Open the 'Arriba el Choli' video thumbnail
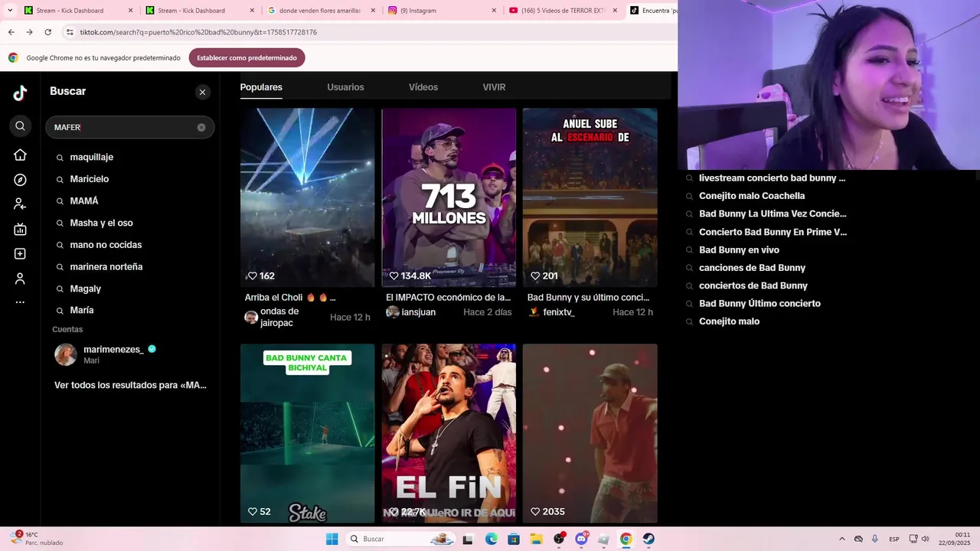 pyautogui.click(x=307, y=197)
